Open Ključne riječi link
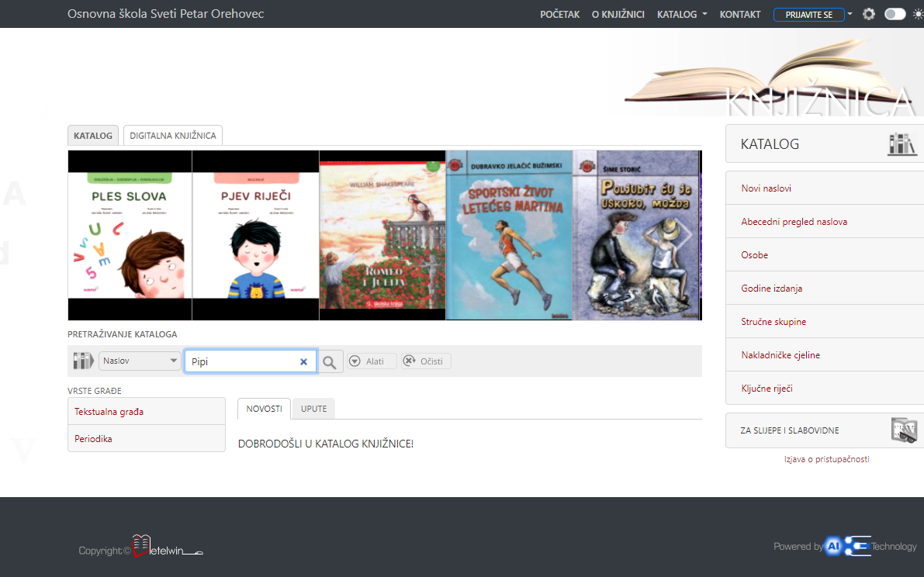This screenshot has height=577, width=924. (x=767, y=389)
